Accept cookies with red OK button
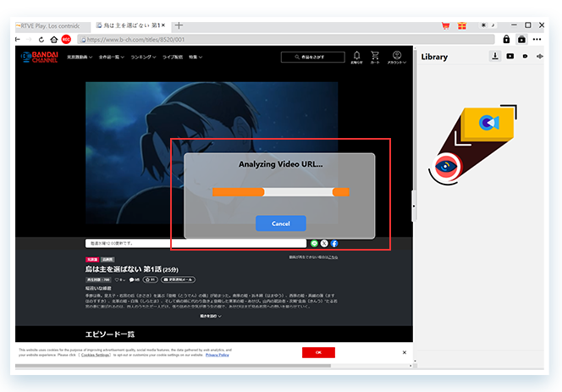 (x=318, y=352)
